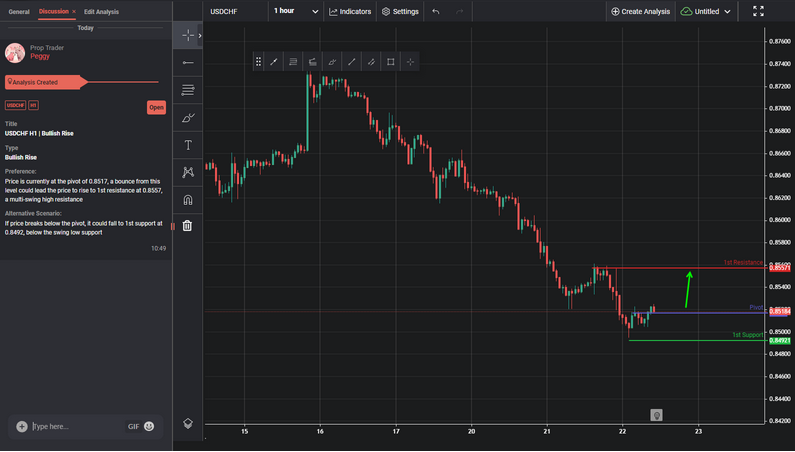Toggle the magnet snap mode
This screenshot has width=795, height=452.
click(188, 200)
